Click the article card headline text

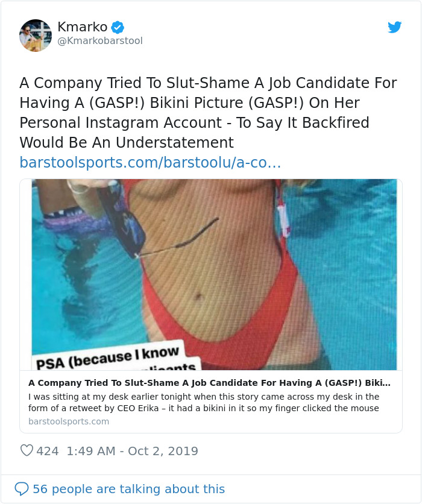211,383
